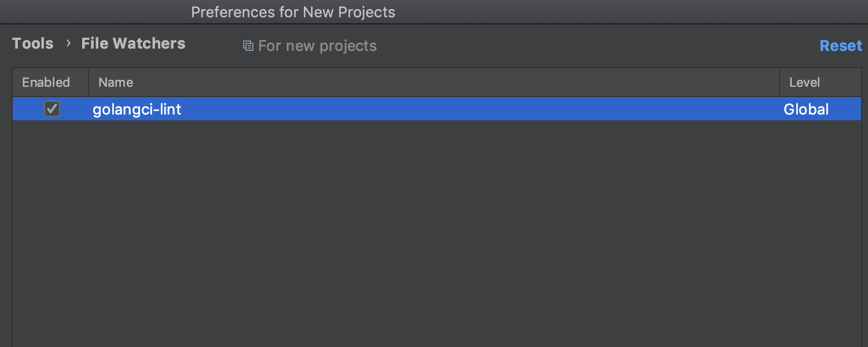This screenshot has width=868, height=347.
Task: Click the Reset link
Action: point(841,46)
